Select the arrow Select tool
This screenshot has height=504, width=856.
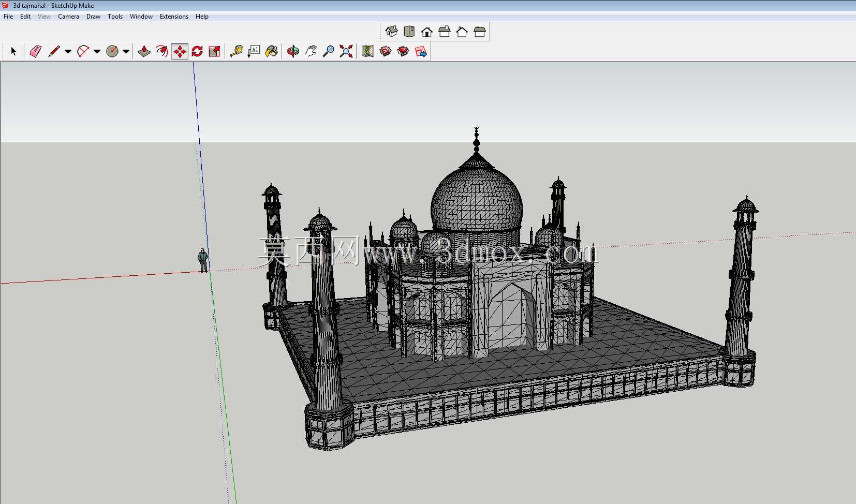pos(13,51)
